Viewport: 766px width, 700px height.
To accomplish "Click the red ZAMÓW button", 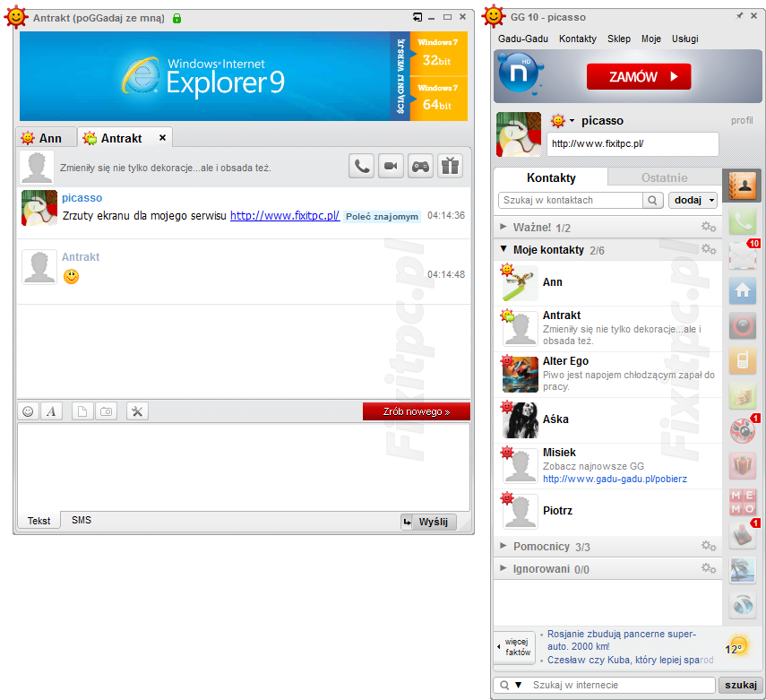I will click(x=639, y=76).
